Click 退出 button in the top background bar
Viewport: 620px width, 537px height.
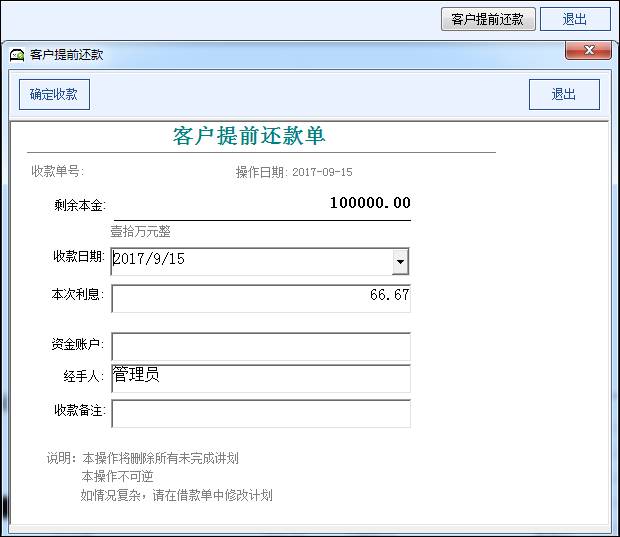[575, 19]
